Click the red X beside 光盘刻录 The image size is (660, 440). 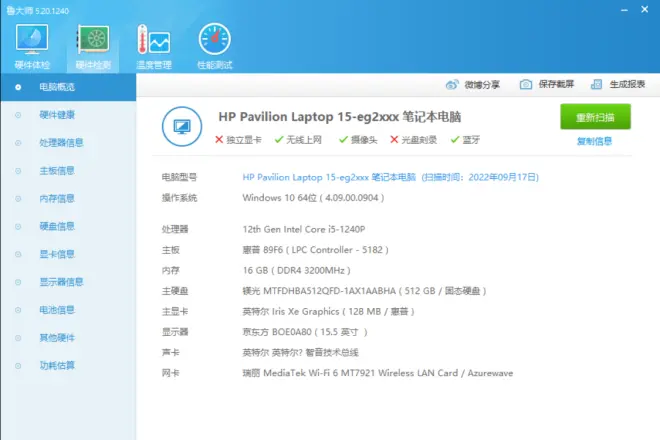pyautogui.click(x=394, y=139)
